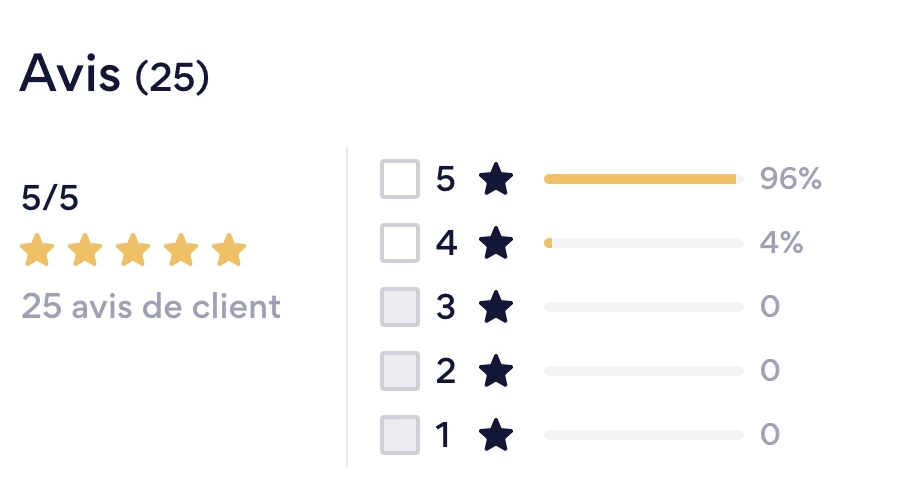The height and width of the screenshot is (492, 908).
Task: Click the 5/5 rating score
Action: point(50,197)
